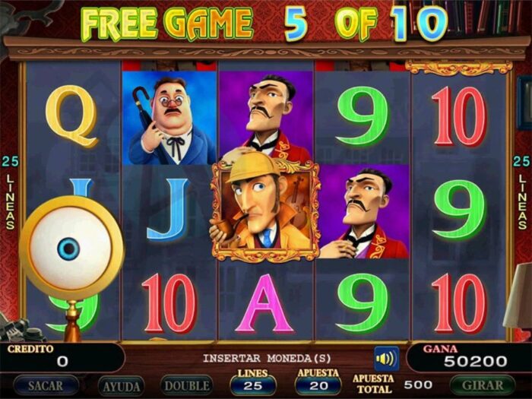Select the man with umbrella symbol
This screenshot has width=532, height=399.
click(x=169, y=118)
